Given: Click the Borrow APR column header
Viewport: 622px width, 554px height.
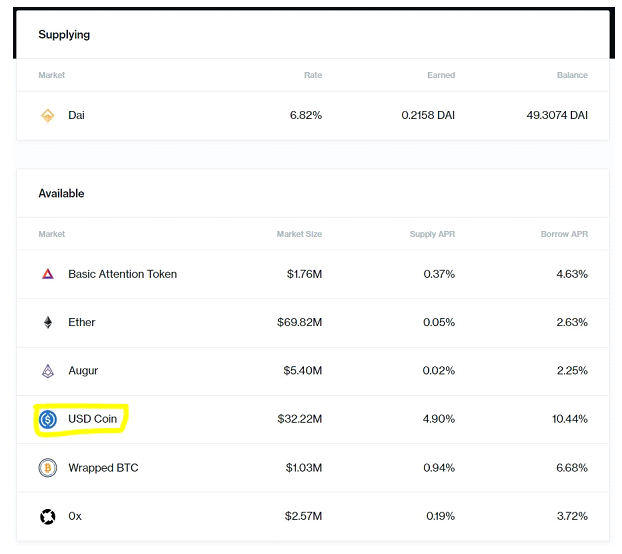Looking at the screenshot, I should click(564, 234).
